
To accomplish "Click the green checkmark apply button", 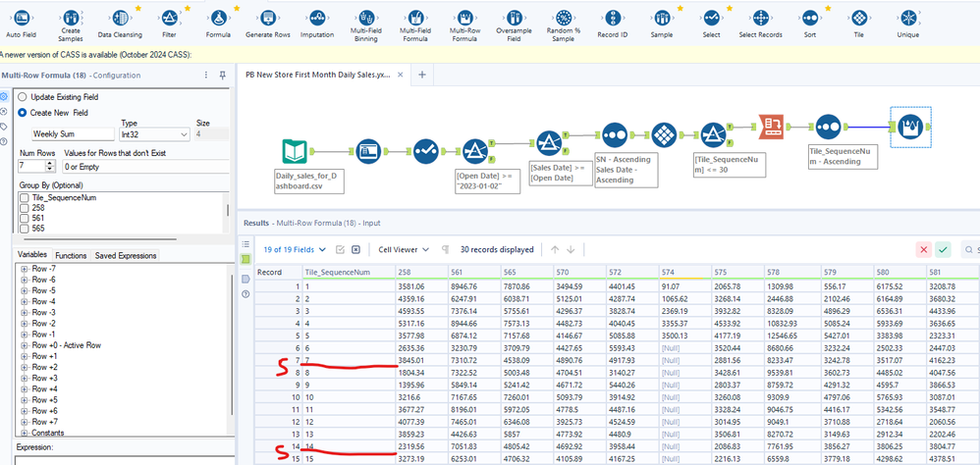I will (x=943, y=249).
